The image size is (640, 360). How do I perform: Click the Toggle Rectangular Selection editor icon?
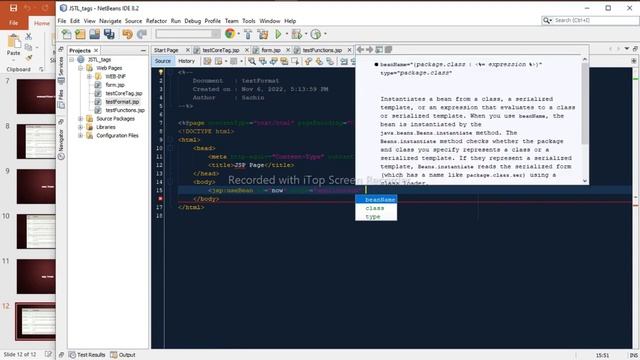coord(295,61)
